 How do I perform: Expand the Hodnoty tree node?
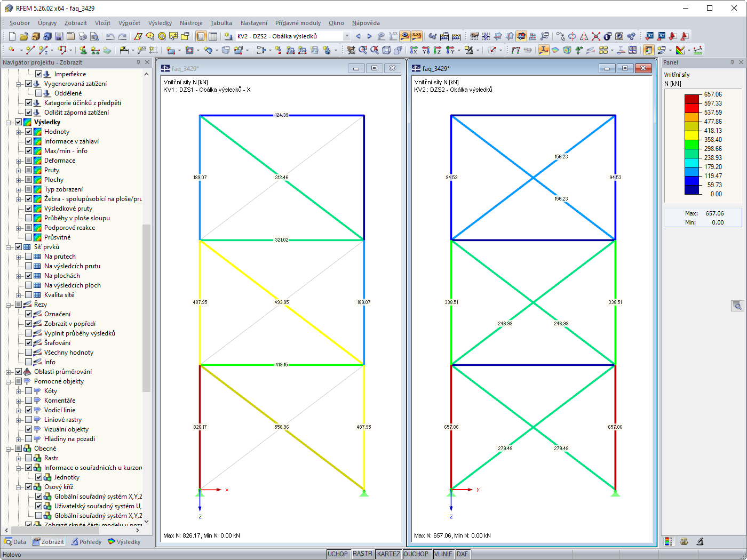click(19, 132)
